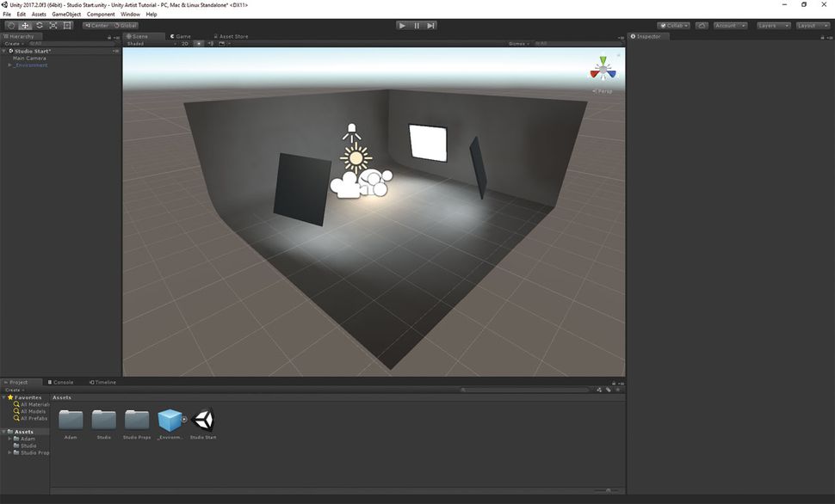
Task: Open the Shaded draw mode dropdown
Action: pyautogui.click(x=152, y=44)
